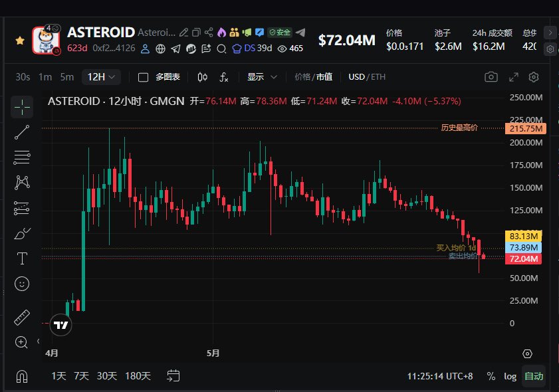The height and width of the screenshot is (392, 559).
Task: Open the emoji icons tool
Action: pyautogui.click(x=22, y=284)
